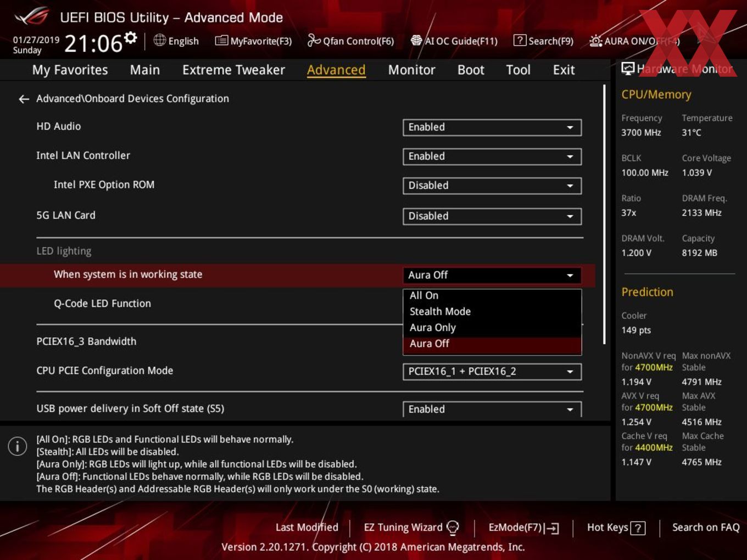
Task: Click the CPU PCIE Configuration Mode label
Action: 104,371
